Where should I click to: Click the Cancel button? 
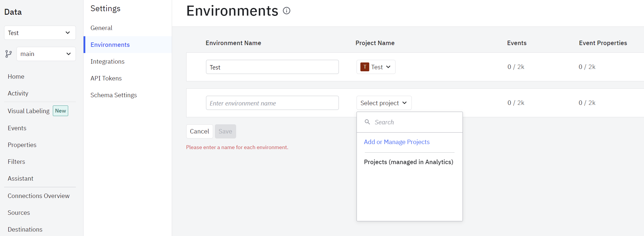(x=199, y=131)
